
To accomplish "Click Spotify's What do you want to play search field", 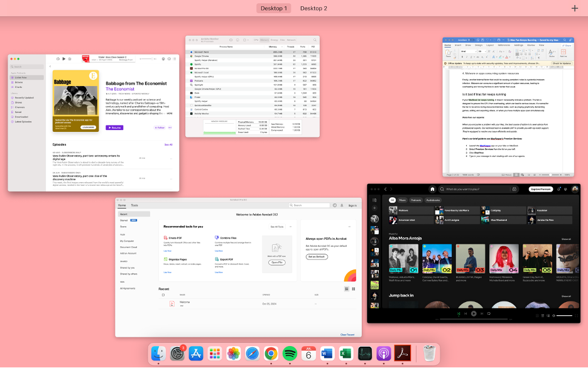I will [x=464, y=189].
